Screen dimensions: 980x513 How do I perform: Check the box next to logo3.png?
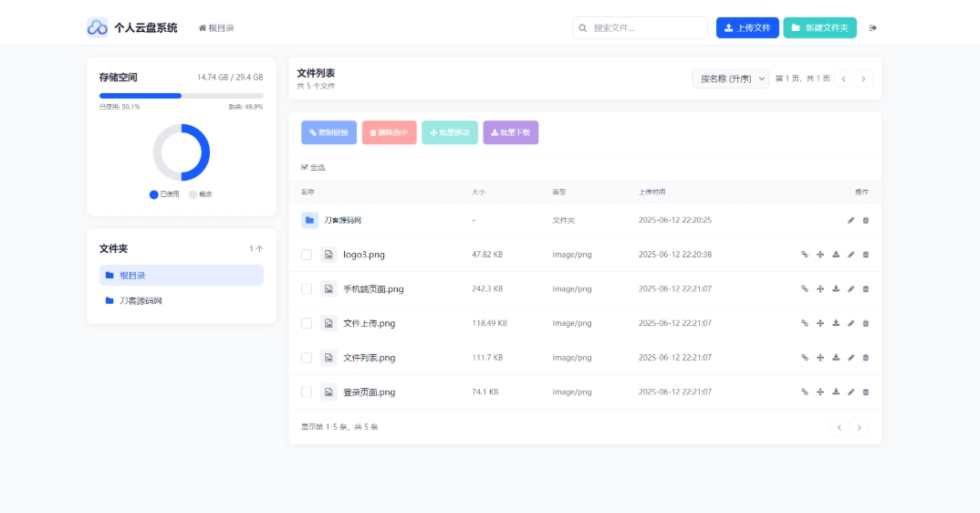307,255
